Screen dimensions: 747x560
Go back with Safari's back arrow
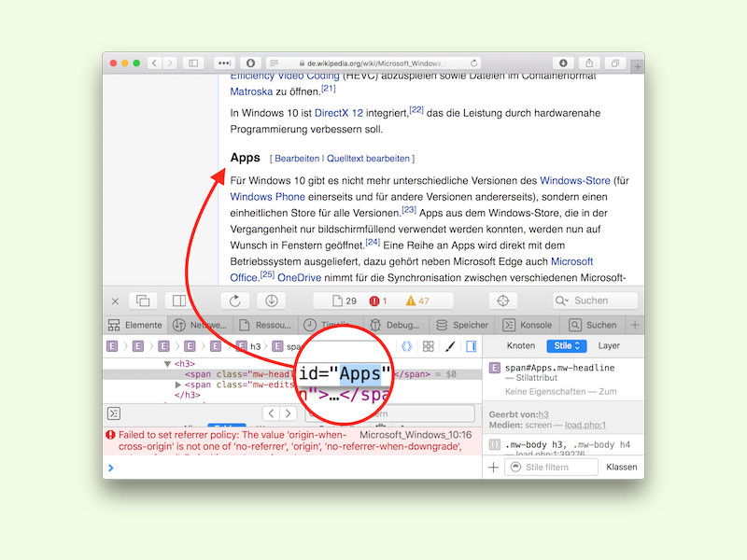tap(154, 63)
